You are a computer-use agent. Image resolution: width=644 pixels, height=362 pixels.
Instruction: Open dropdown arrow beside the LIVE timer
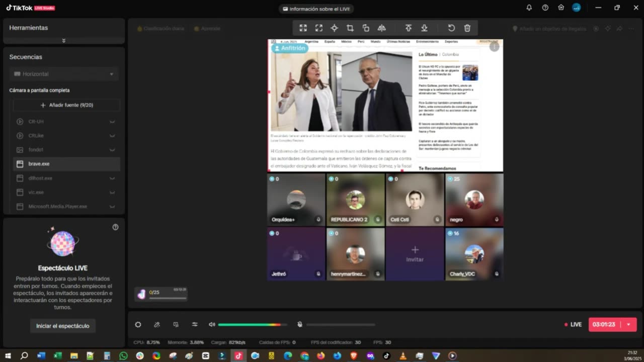point(628,325)
